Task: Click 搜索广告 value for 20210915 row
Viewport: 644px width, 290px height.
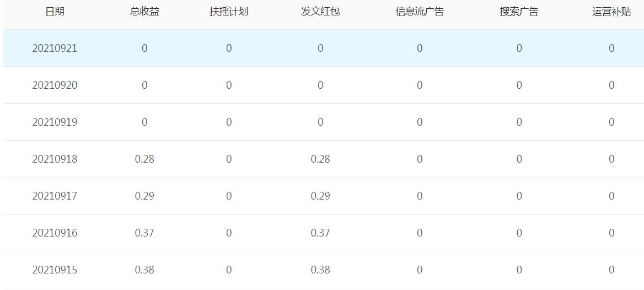Action: (519, 270)
